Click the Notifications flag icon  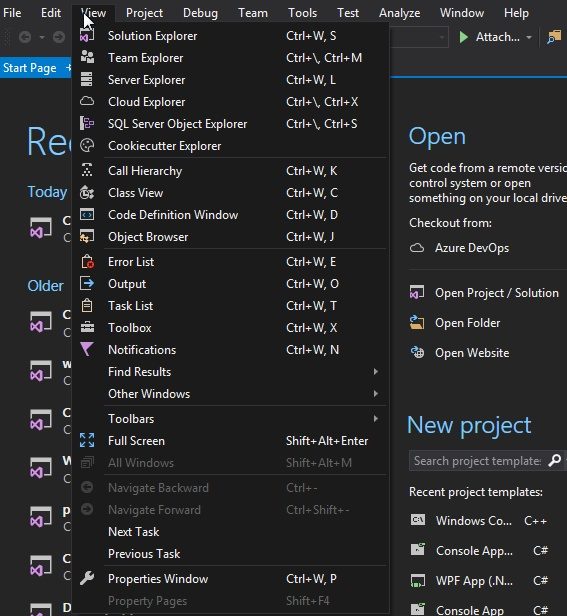coord(87,349)
